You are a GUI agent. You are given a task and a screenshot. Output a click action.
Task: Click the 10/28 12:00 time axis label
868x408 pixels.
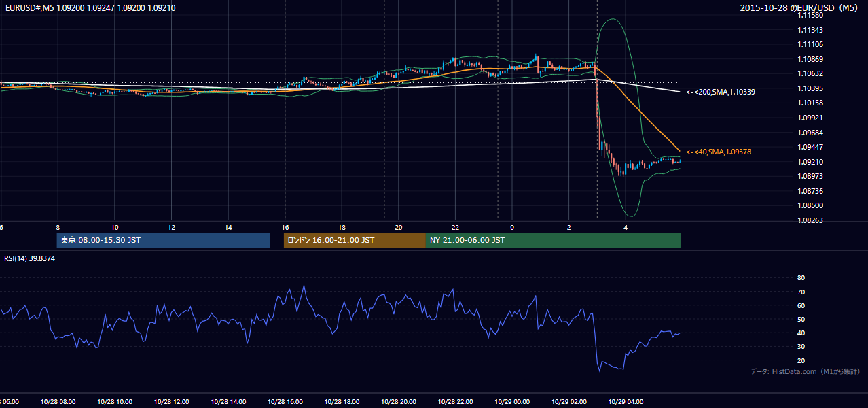pos(171,402)
